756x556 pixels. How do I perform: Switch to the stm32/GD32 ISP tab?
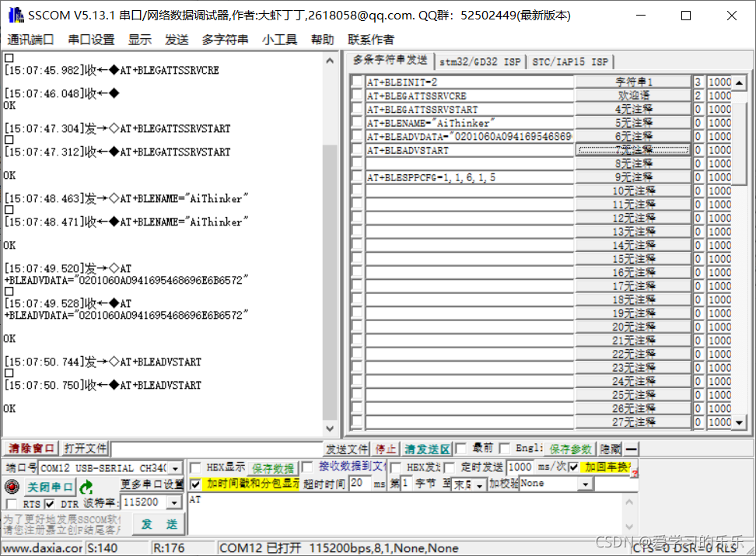tap(480, 61)
